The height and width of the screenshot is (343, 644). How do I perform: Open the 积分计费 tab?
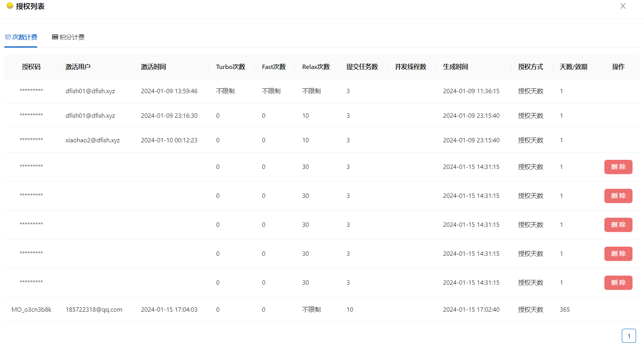pos(68,37)
